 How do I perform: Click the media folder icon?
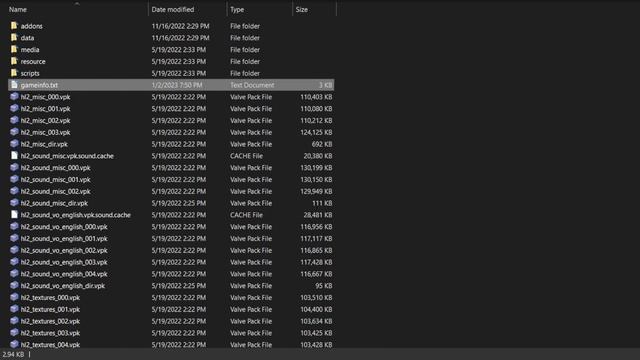click(x=14, y=49)
